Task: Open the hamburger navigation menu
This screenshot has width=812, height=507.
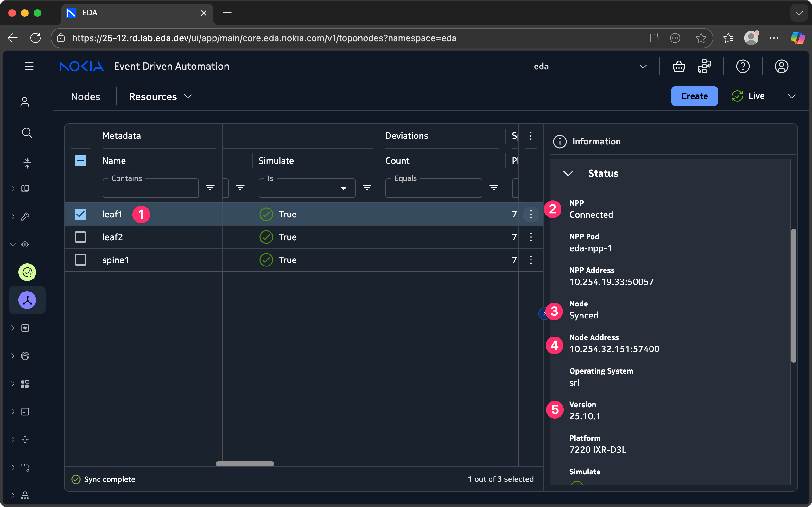Action: tap(29, 67)
